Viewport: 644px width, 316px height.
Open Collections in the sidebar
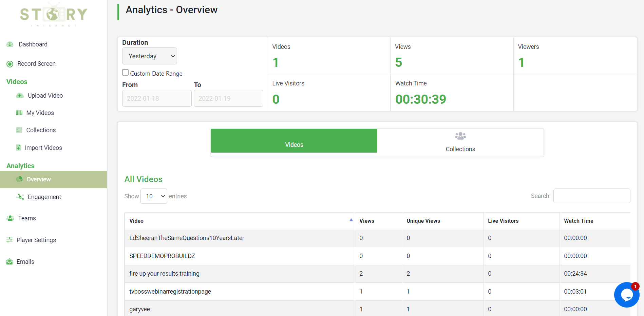41,130
